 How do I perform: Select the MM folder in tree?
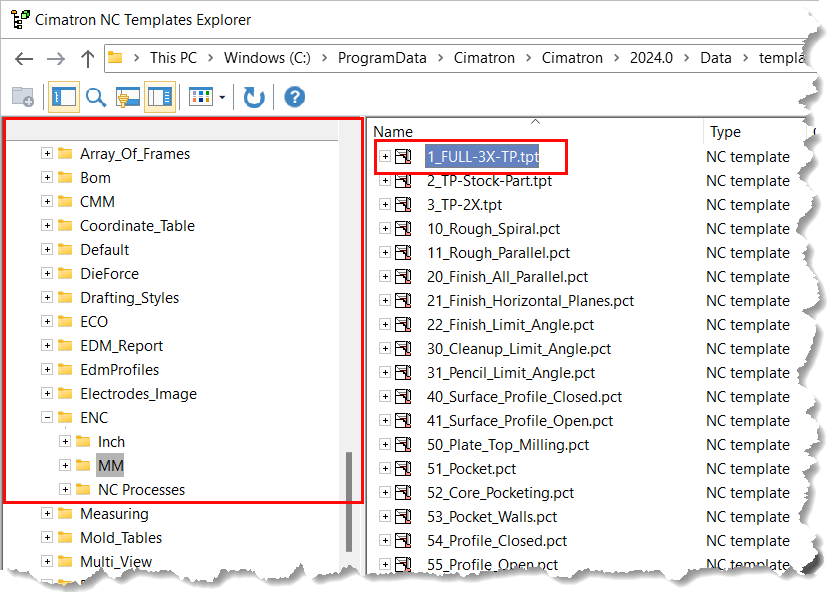tap(110, 465)
